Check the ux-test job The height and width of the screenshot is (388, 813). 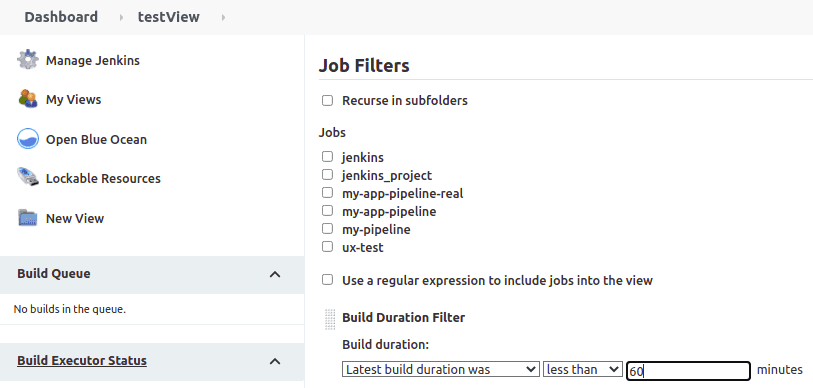(x=327, y=246)
